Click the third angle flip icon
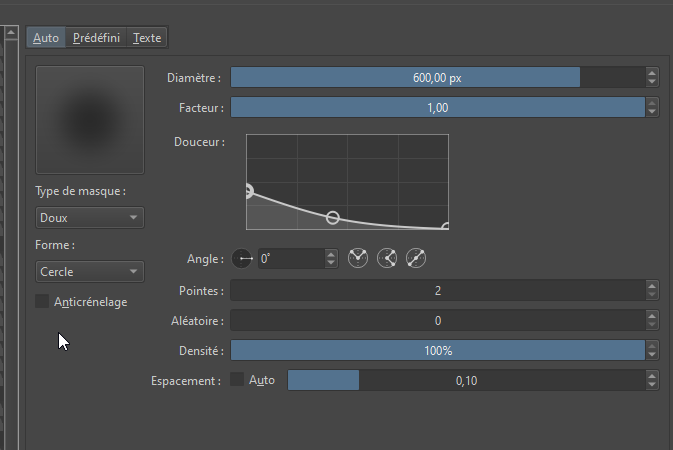The image size is (673, 450). pyautogui.click(x=417, y=258)
